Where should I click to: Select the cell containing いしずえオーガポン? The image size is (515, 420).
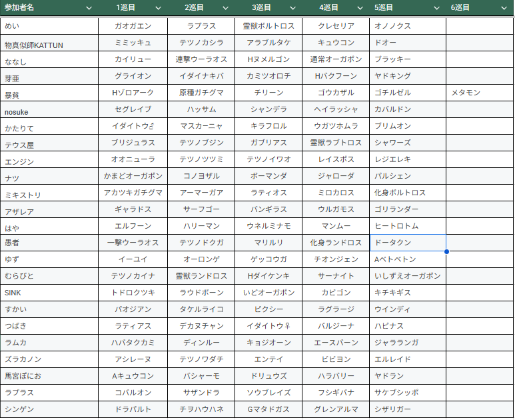(x=408, y=276)
